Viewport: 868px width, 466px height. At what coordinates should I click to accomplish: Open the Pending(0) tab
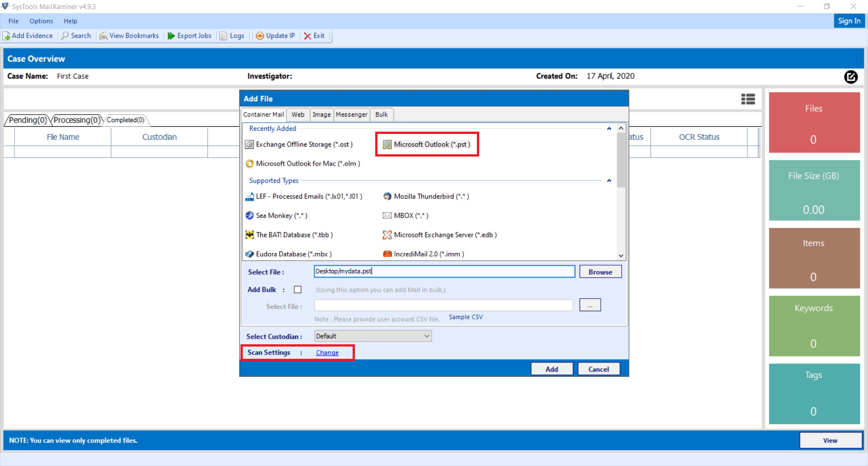click(28, 120)
